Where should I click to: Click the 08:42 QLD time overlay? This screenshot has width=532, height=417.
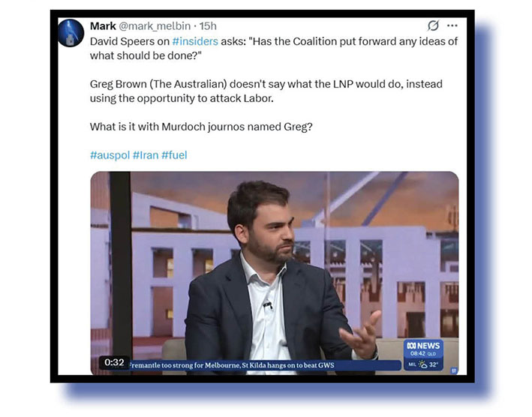point(422,353)
